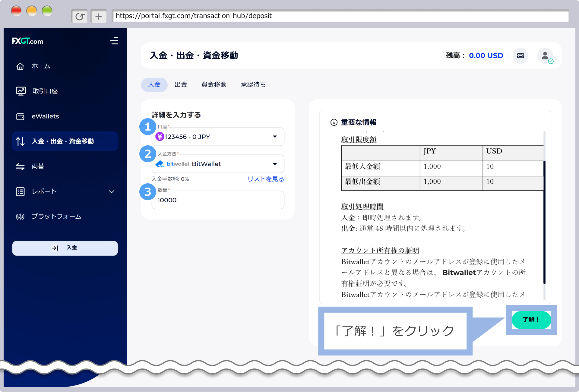The height and width of the screenshot is (392, 579).
Task: Click the trading account monitor icon
Action: click(x=21, y=91)
